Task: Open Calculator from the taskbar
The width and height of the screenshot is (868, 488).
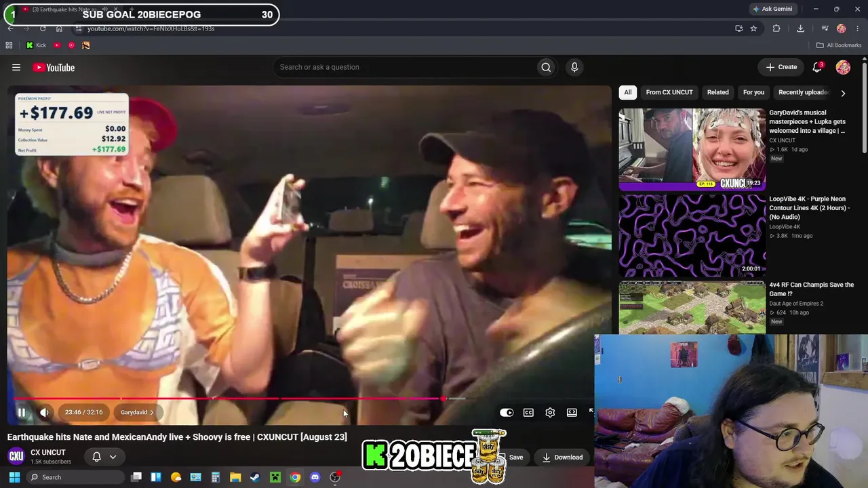Action: pyautogui.click(x=216, y=477)
